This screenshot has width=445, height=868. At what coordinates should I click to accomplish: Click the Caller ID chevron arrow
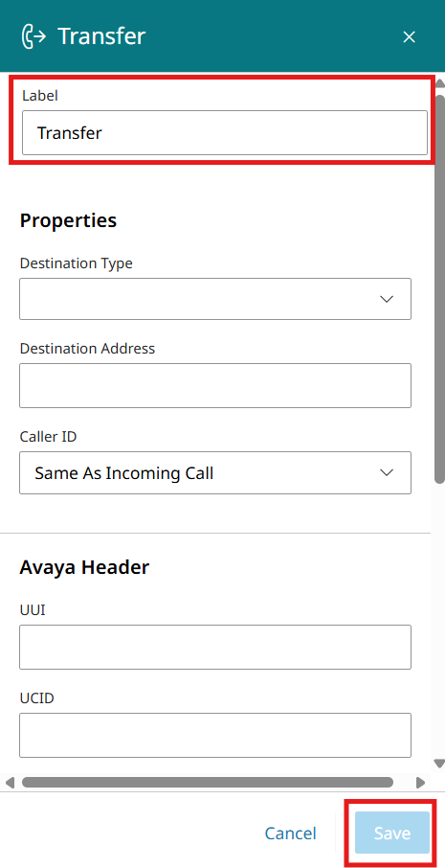[x=387, y=472]
